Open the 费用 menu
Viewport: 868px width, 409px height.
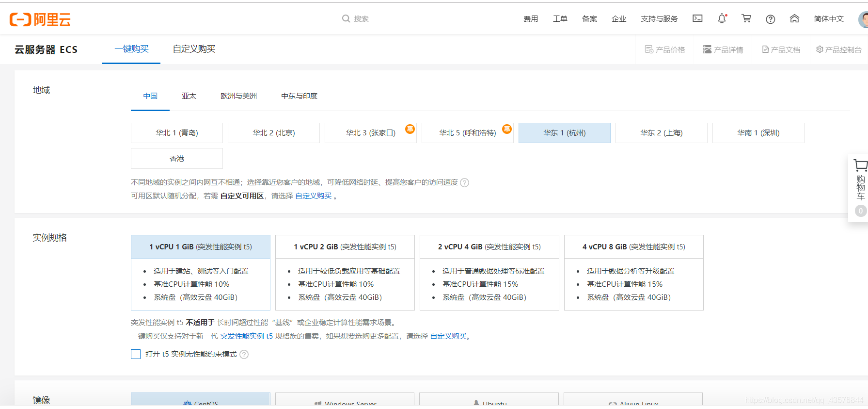click(531, 19)
